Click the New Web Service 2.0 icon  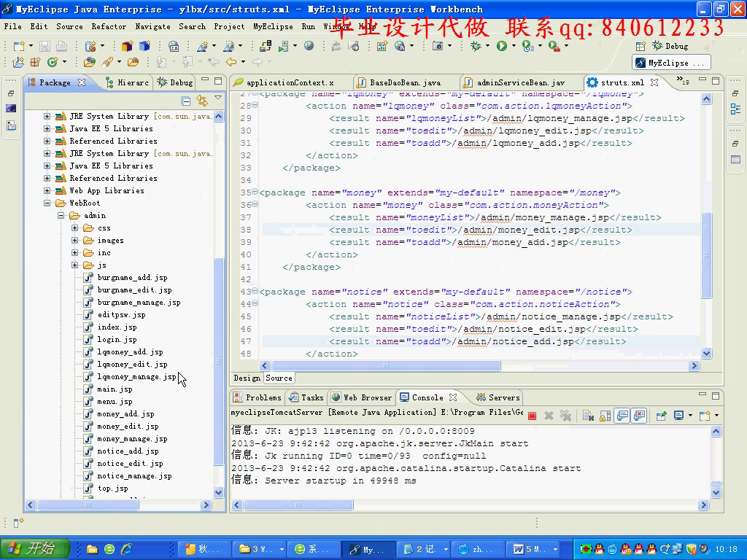click(174, 46)
